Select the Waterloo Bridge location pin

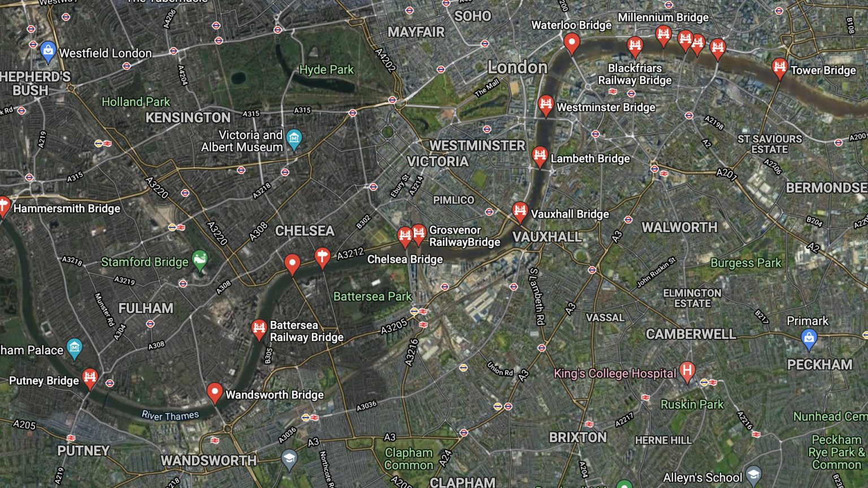tap(572, 43)
